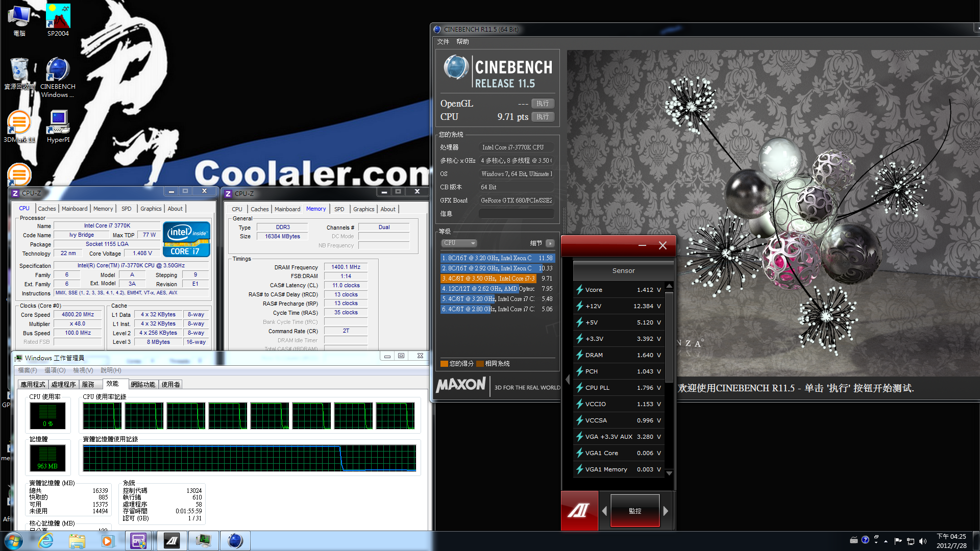Switch to Task Manager Users tab

171,385
